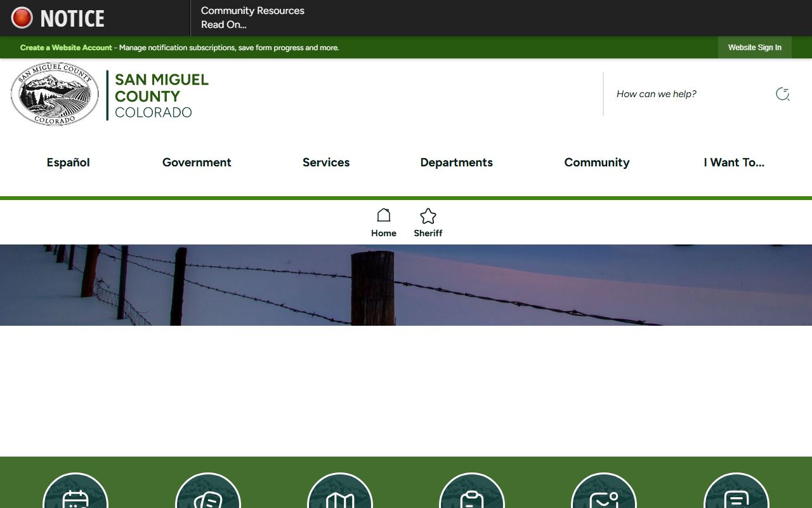This screenshot has width=812, height=508.
Task: Open the Departments menu
Action: coord(457,163)
